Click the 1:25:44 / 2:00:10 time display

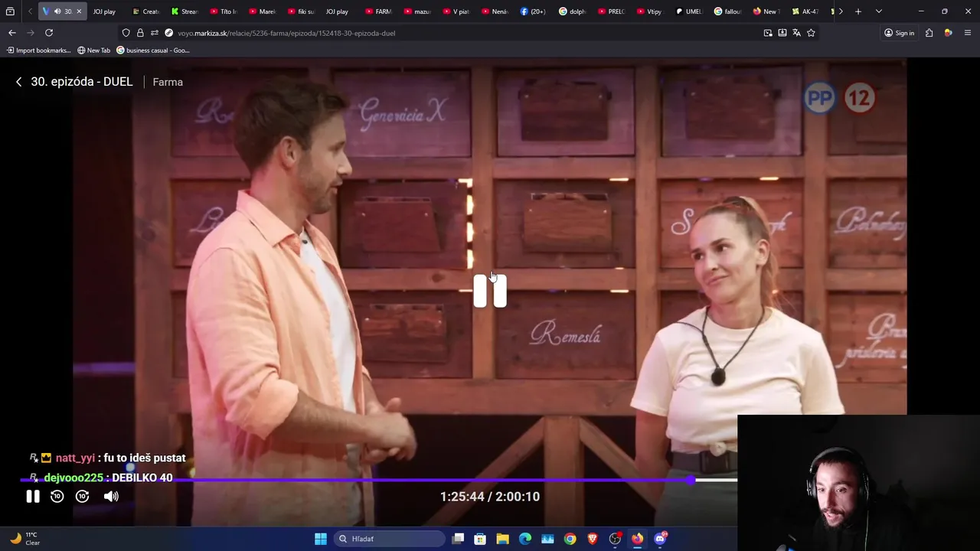point(490,497)
